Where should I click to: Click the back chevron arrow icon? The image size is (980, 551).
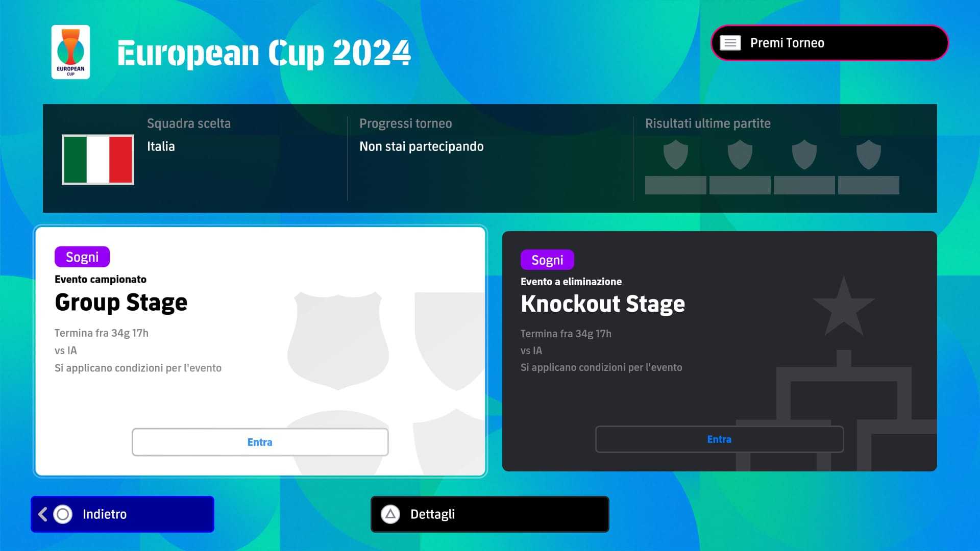pyautogui.click(x=43, y=514)
